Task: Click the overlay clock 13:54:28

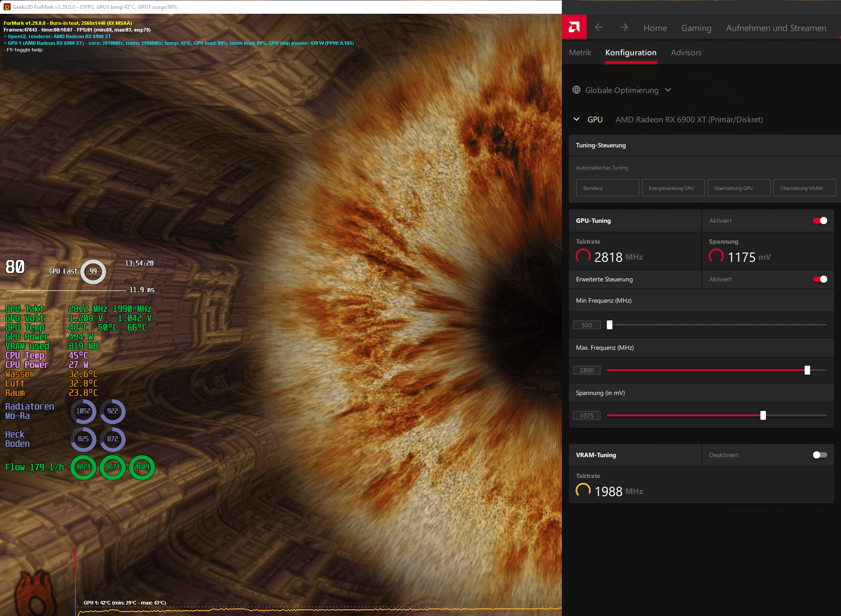Action: [139, 263]
